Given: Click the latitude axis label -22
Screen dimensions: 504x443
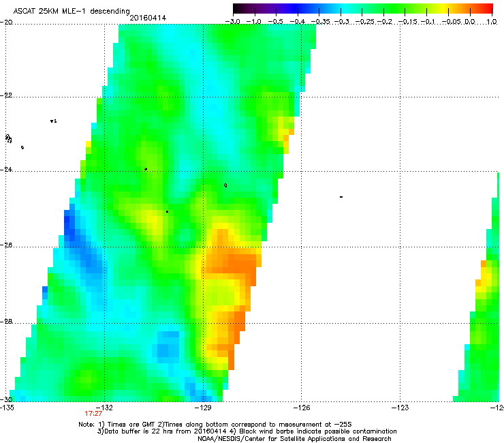Looking at the screenshot, I should (x=6, y=95).
